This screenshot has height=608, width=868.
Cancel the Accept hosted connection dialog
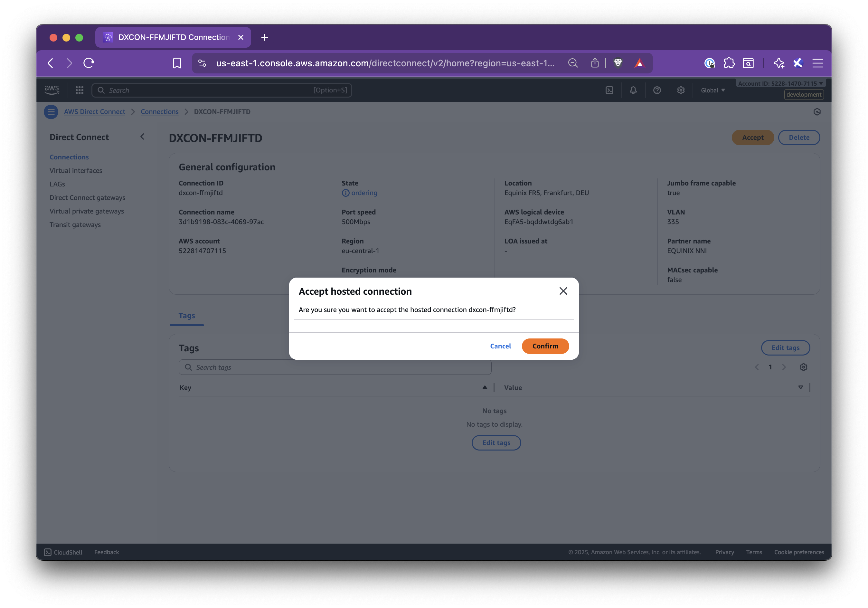coord(501,346)
